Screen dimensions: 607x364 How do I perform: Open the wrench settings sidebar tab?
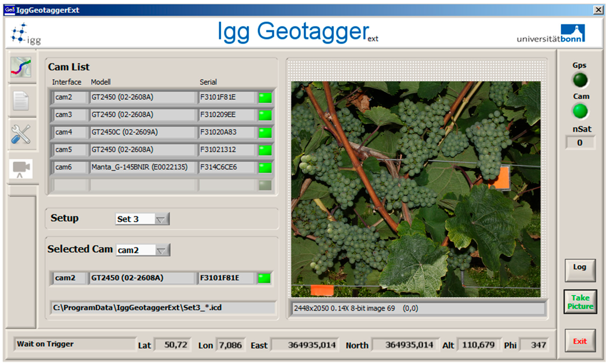21,134
